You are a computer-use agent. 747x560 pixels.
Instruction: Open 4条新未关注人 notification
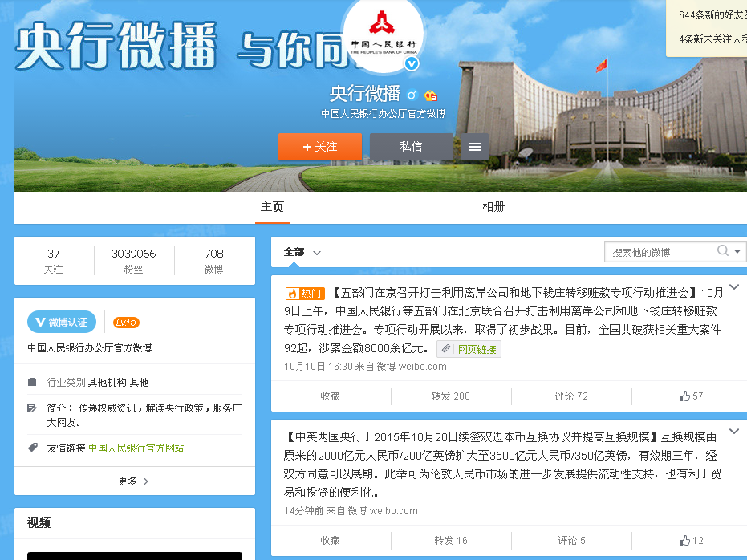coord(712,39)
